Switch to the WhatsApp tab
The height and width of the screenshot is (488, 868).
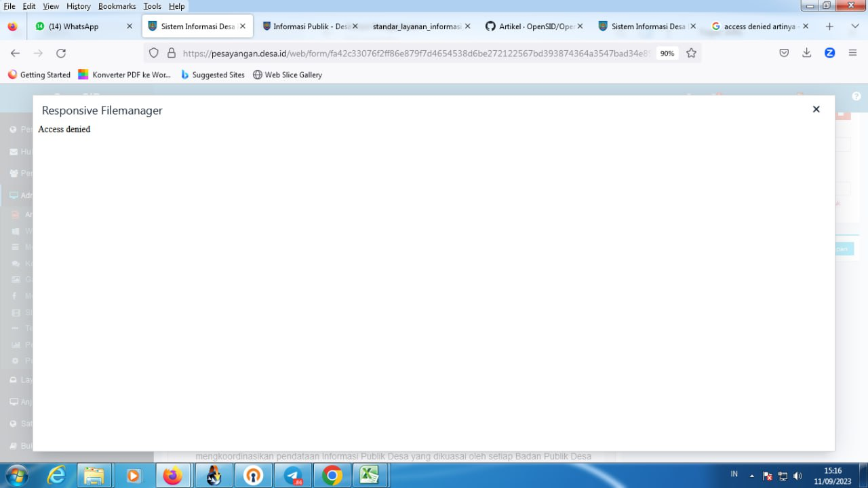pos(83,26)
